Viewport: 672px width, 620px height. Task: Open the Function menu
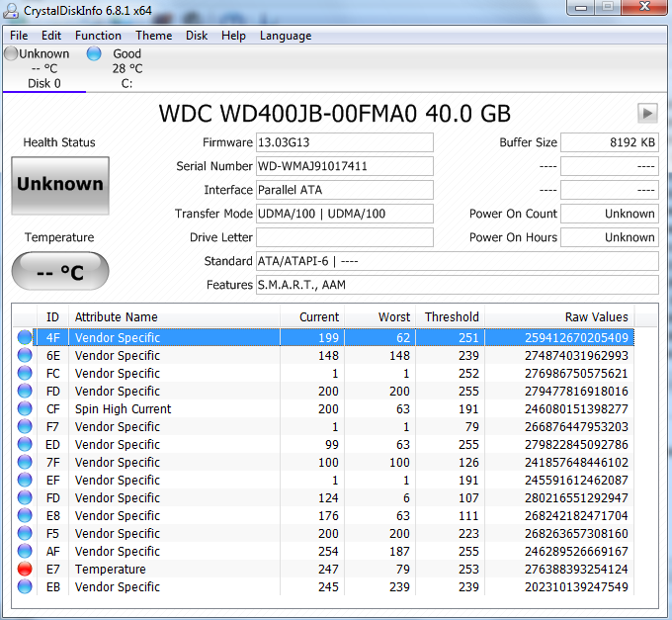(x=98, y=36)
